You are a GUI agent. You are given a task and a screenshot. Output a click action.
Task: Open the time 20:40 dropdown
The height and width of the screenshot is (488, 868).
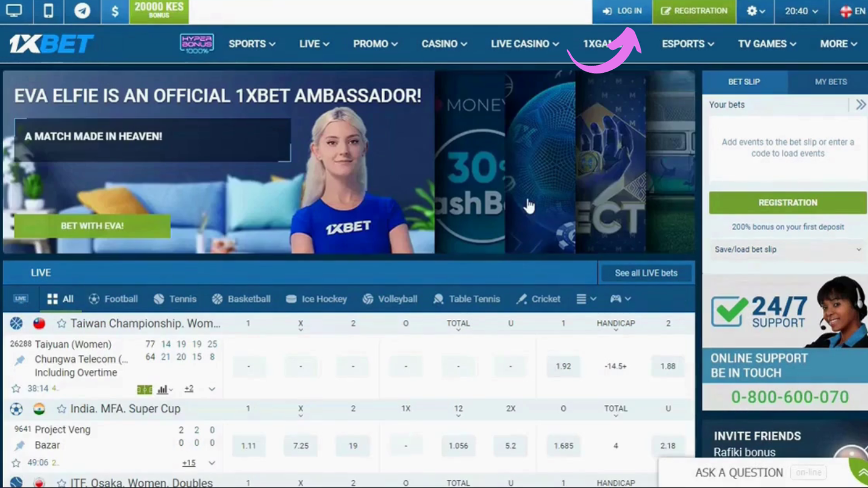[801, 11]
